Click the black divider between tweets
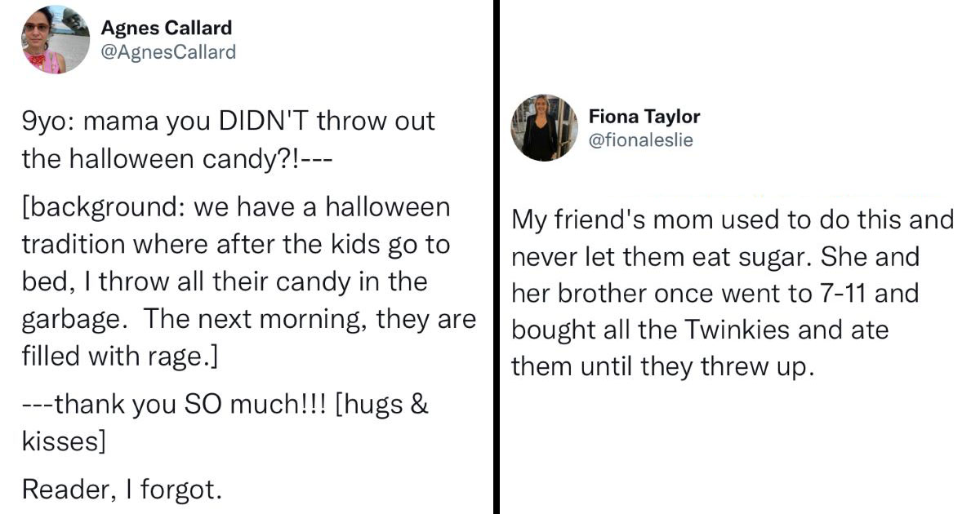The image size is (980, 514). click(497, 257)
